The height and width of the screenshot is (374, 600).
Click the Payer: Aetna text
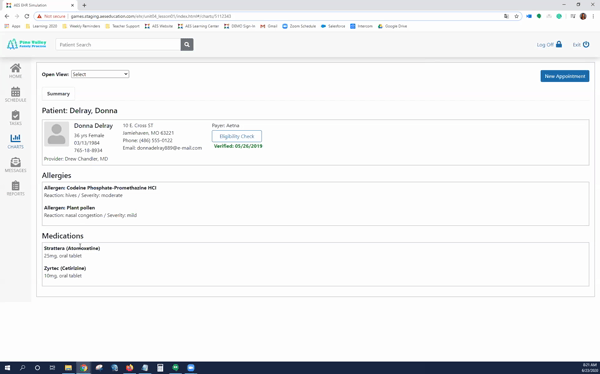(x=225, y=126)
